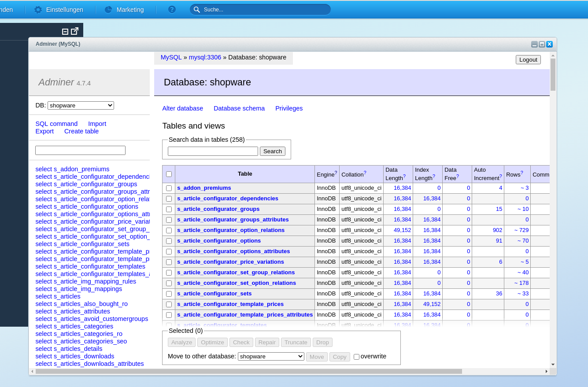Select s_articles_details in sidebar
This screenshot has height=387, width=588.
click(78, 349)
